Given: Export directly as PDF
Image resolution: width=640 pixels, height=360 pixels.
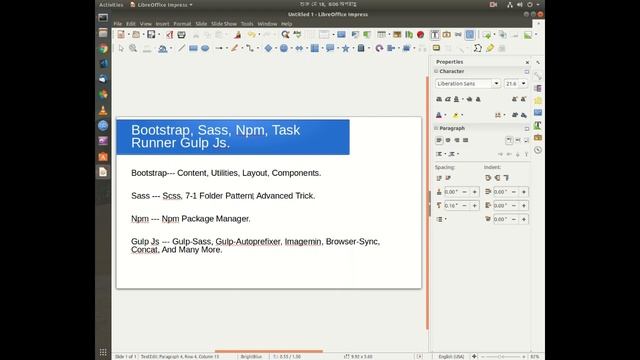Looking at the screenshot, I should [x=169, y=35].
